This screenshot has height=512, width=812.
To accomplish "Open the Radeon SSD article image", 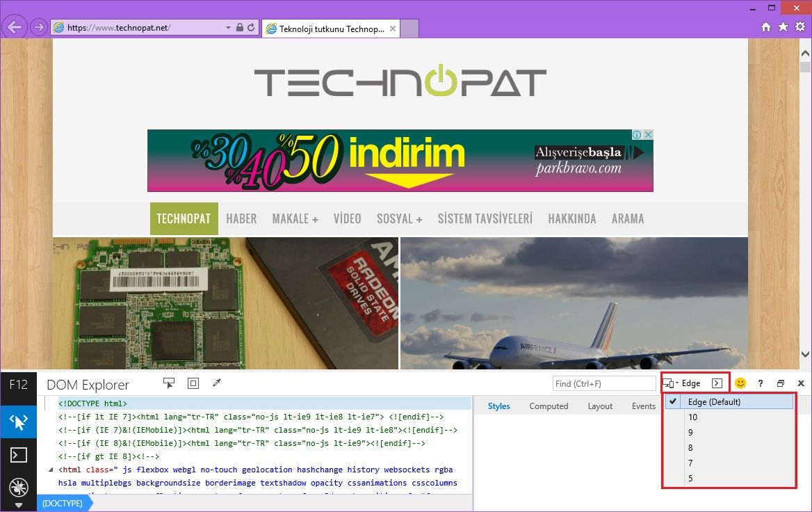I will pyautogui.click(x=226, y=303).
